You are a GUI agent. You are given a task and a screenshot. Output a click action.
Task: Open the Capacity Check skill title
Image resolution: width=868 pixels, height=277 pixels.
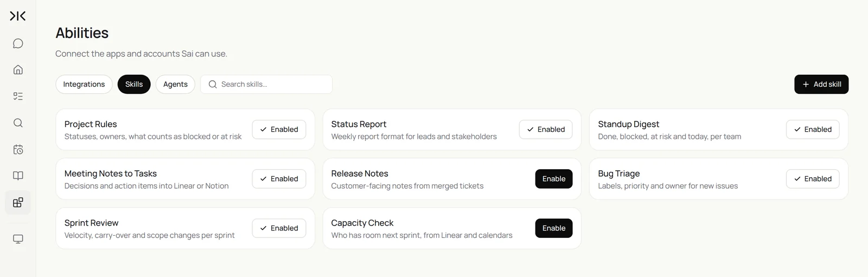coord(362,223)
